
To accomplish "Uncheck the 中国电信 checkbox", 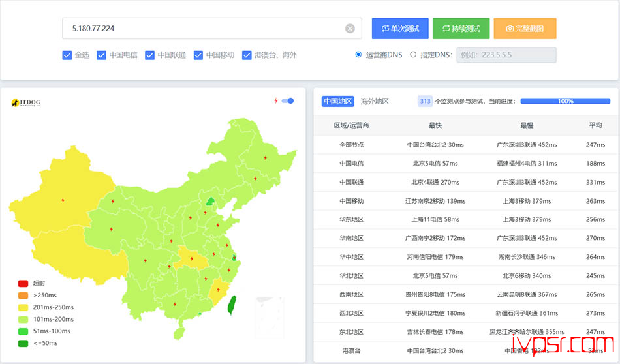I will (x=101, y=55).
